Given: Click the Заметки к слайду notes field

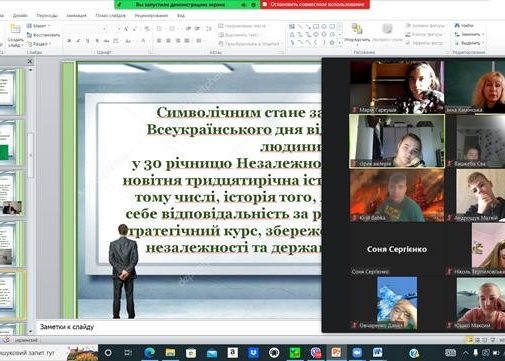Looking at the screenshot, I should click(x=178, y=327).
